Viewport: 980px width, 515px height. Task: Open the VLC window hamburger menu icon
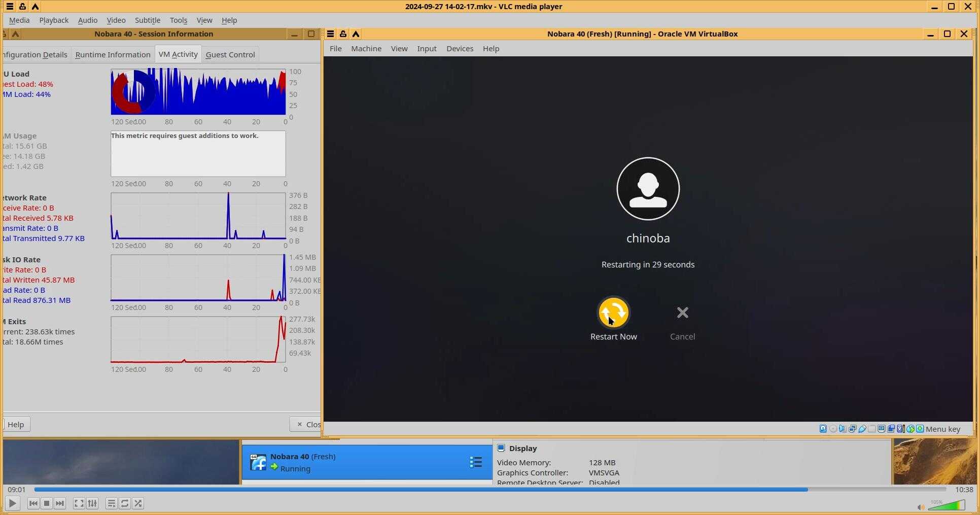pyautogui.click(x=10, y=7)
